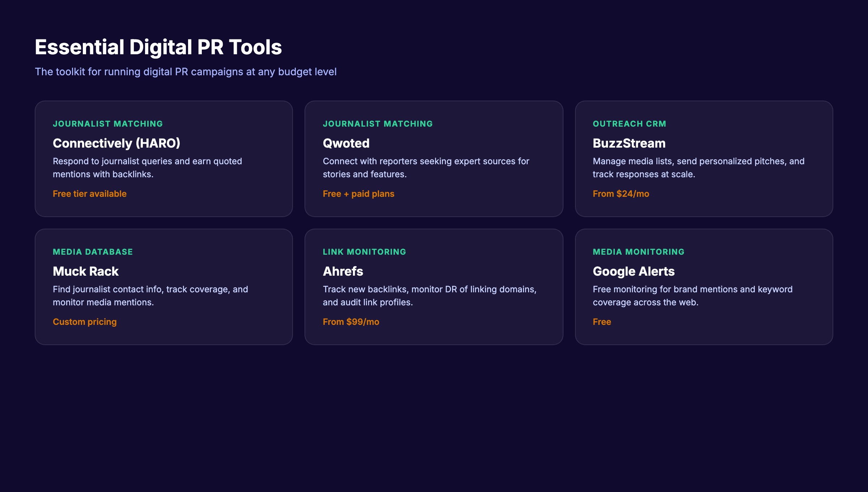This screenshot has width=868, height=492.
Task: Click the Muck Rack title
Action: (85, 271)
